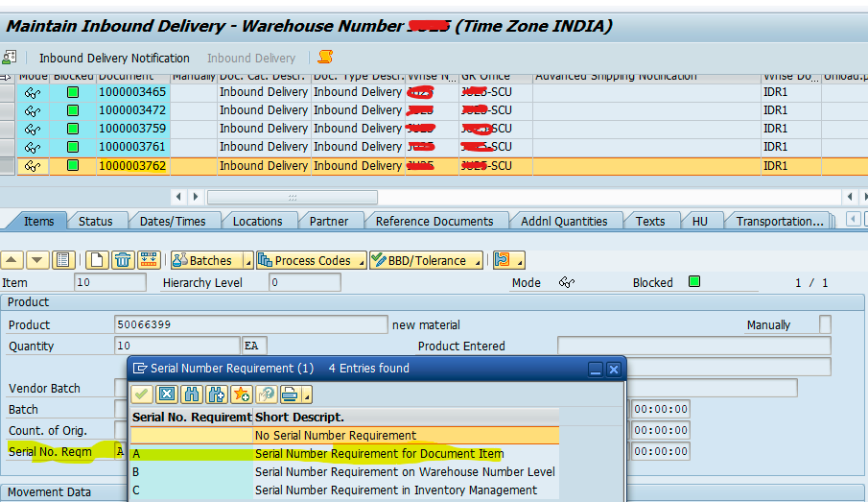This screenshot has width=868, height=502.
Task: Click the move item down arrow button
Action: pos(37,260)
